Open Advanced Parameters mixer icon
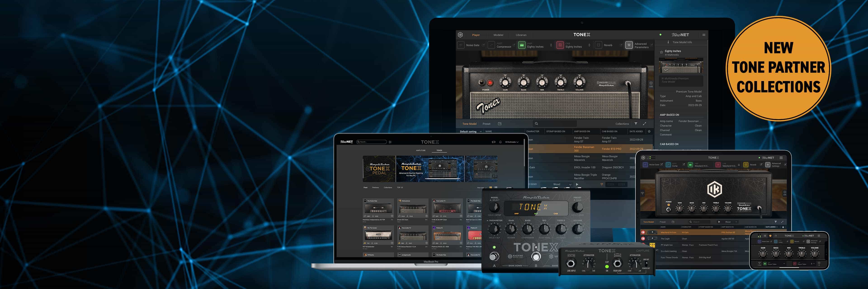Screen dimensions: 868x289 [629, 45]
